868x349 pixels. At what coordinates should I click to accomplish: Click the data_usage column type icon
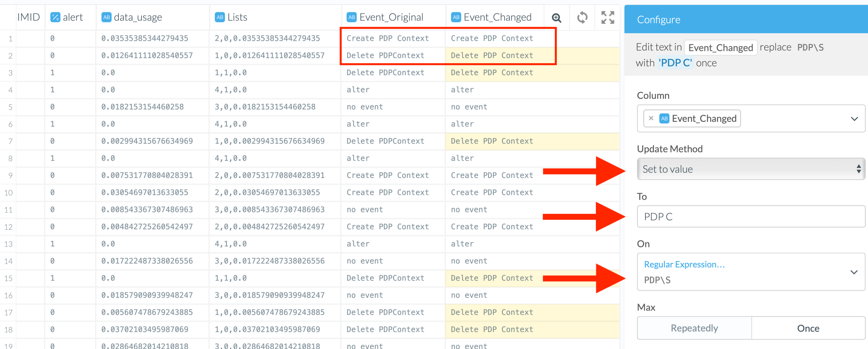click(106, 17)
